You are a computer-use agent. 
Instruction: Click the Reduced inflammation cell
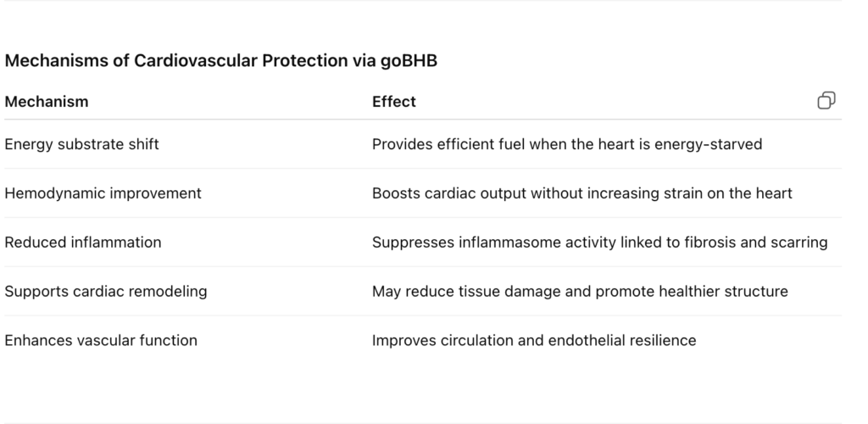tap(83, 243)
